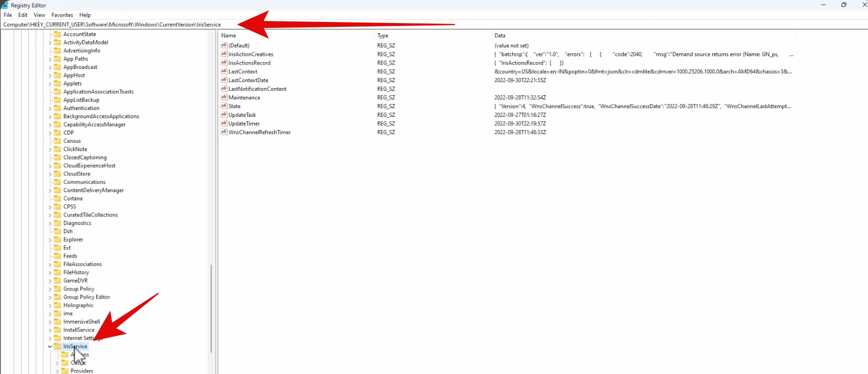Click the registry path address bar
The height and width of the screenshot is (374, 868).
[x=434, y=24]
